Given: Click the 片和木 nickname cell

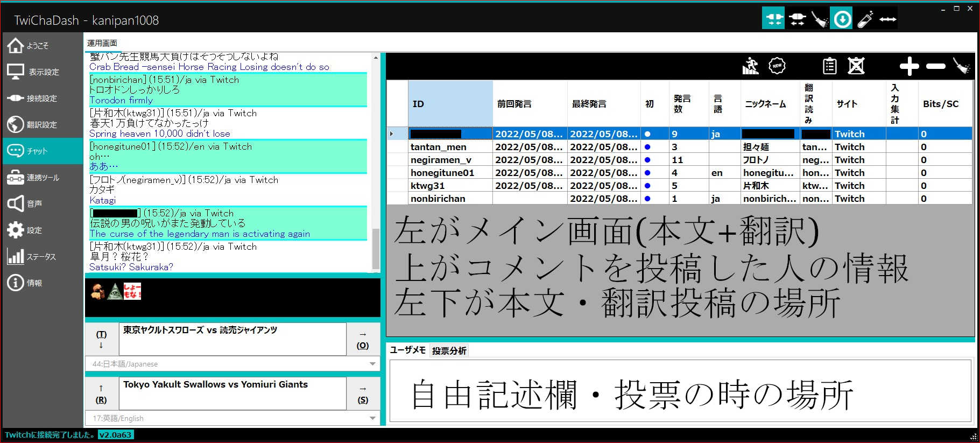Looking at the screenshot, I should click(771, 186).
